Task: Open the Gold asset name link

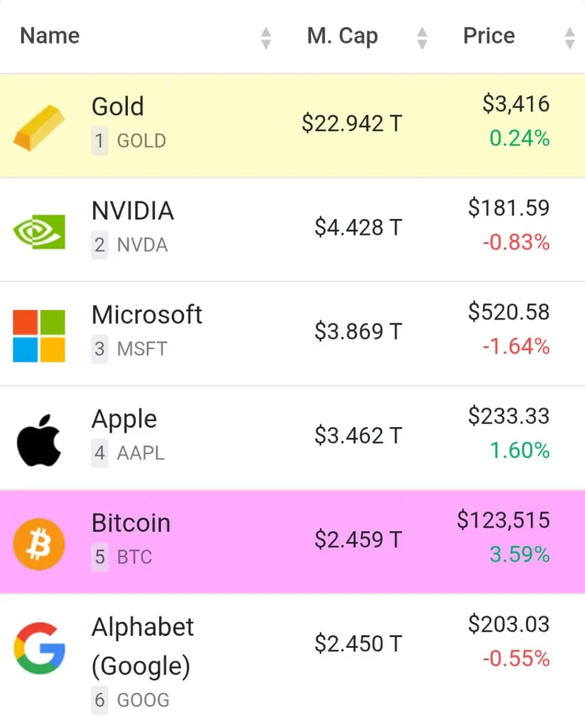Action: point(118,107)
